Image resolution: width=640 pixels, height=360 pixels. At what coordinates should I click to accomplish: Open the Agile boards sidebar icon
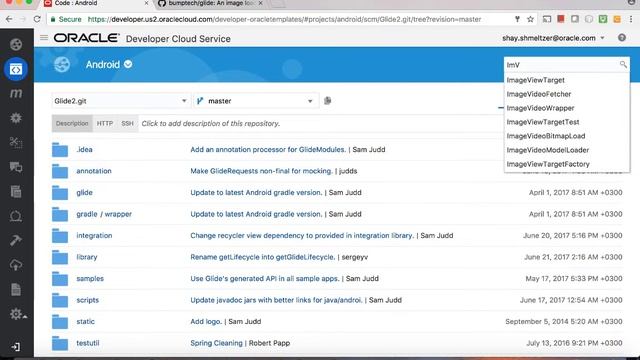pos(16,191)
